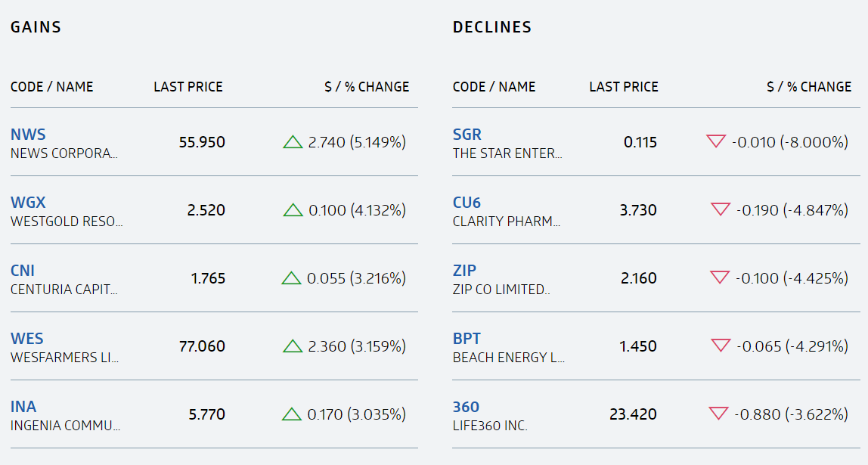The width and height of the screenshot is (868, 465).
Task: Select the CNI stock code link
Action: click(x=23, y=271)
